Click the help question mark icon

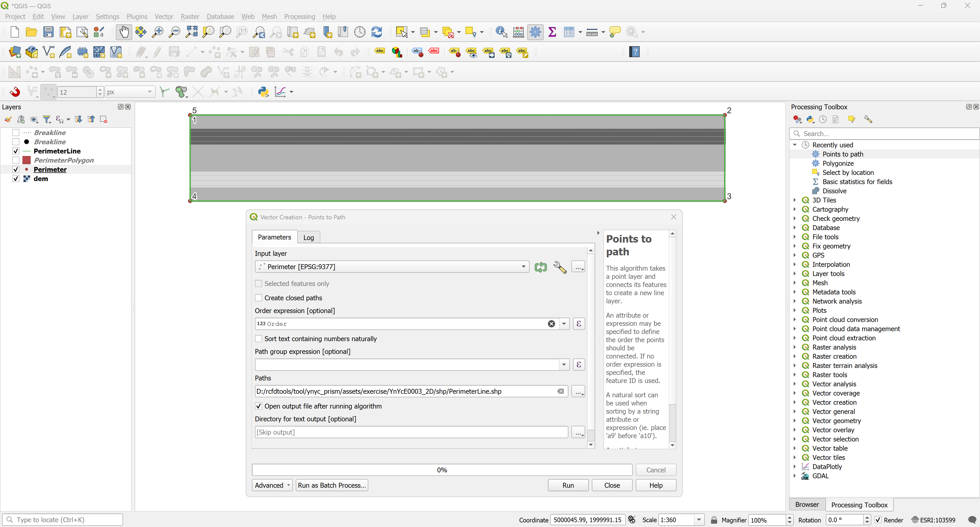click(x=634, y=52)
